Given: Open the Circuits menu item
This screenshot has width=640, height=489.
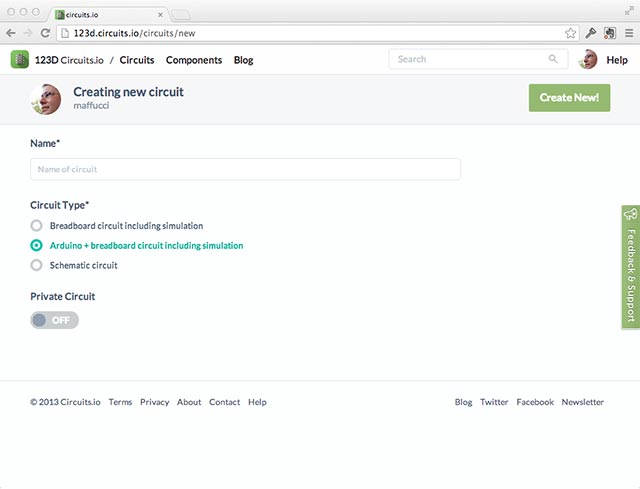Looking at the screenshot, I should [137, 60].
